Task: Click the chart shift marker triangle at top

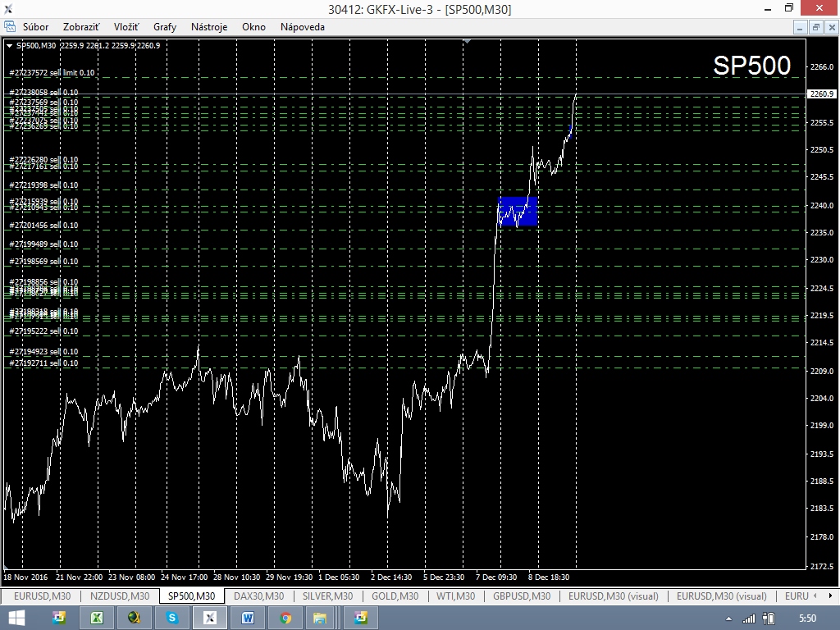Action: click(x=467, y=41)
